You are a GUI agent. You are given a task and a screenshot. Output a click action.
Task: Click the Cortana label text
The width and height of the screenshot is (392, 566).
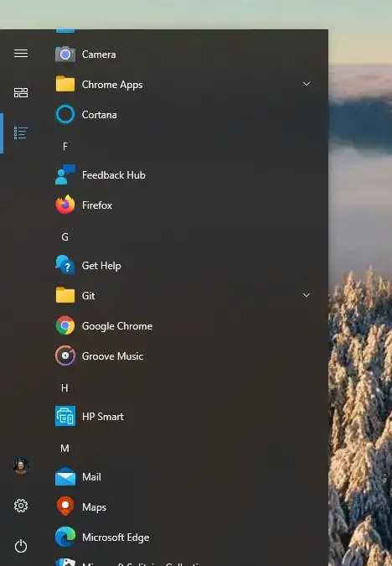(x=99, y=115)
